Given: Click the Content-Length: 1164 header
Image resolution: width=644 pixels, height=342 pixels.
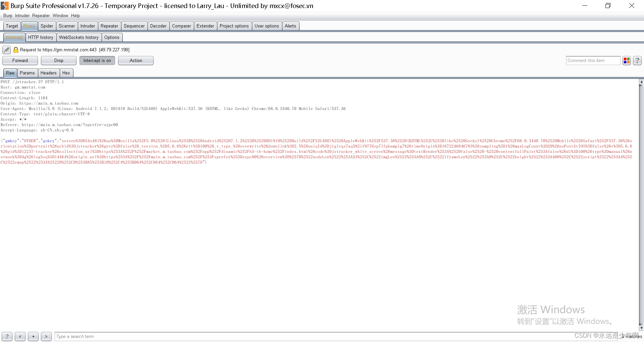Looking at the screenshot, I should coord(24,98).
